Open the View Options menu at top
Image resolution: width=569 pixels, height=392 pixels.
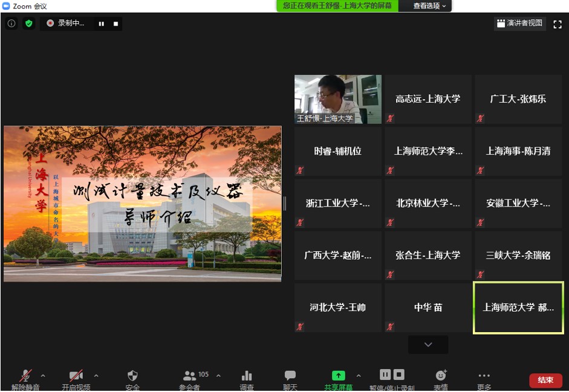tap(430, 6)
